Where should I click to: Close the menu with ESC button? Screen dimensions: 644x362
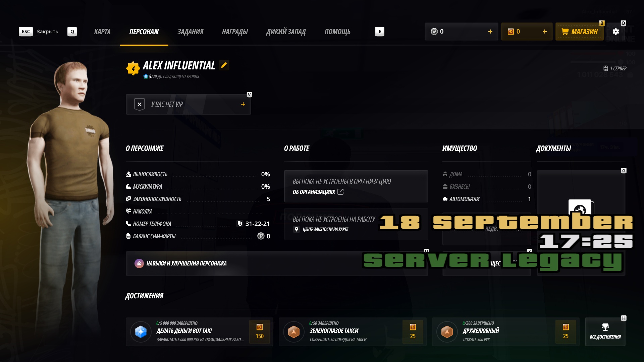26,32
